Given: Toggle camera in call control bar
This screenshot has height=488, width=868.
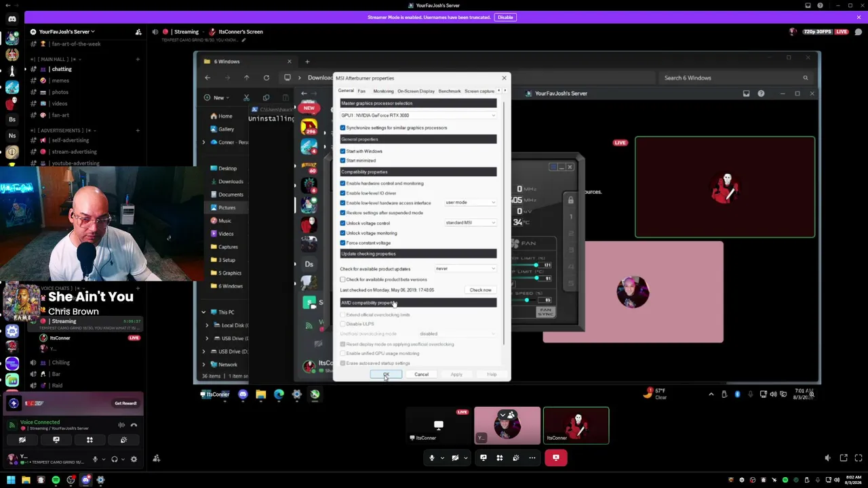Looking at the screenshot, I should pyautogui.click(x=455, y=457).
